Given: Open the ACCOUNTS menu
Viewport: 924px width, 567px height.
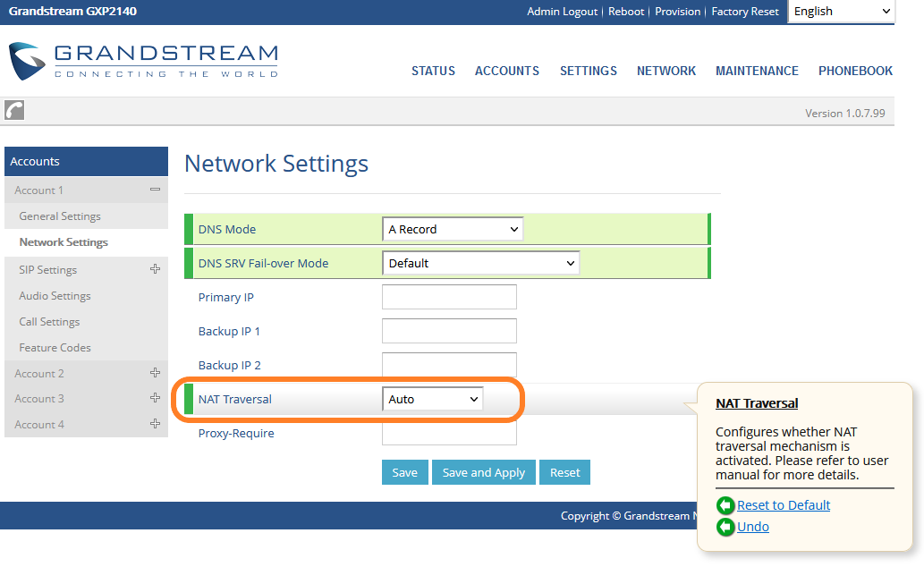Looking at the screenshot, I should [507, 71].
